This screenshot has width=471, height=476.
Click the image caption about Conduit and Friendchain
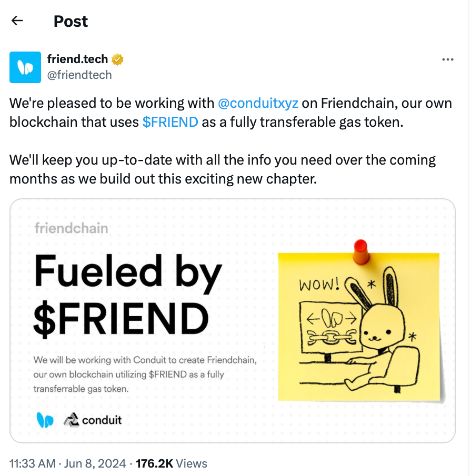click(145, 374)
